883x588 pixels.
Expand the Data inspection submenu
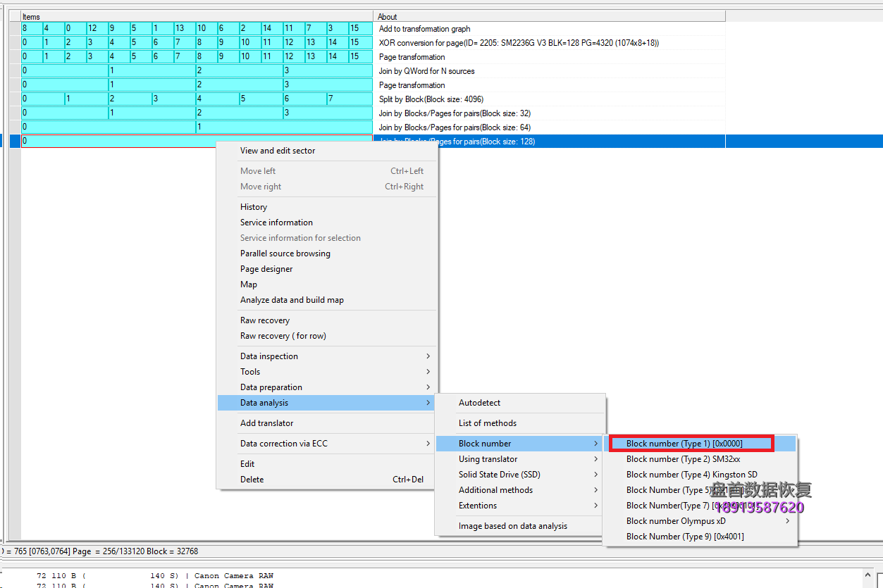(326, 356)
